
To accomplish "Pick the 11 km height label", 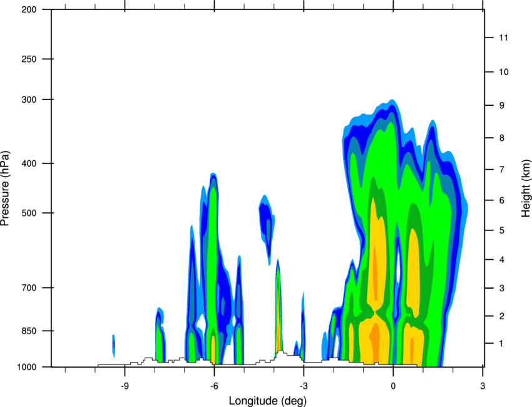I will pyautogui.click(x=503, y=38).
